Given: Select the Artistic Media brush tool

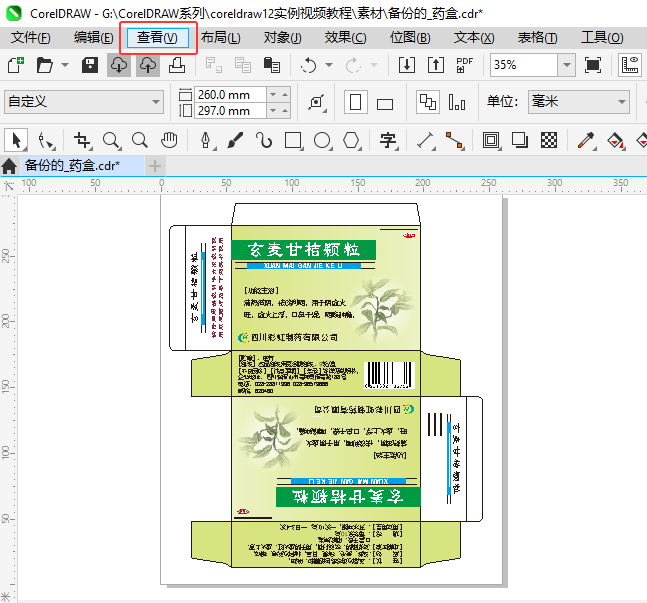Looking at the screenshot, I should (235, 140).
